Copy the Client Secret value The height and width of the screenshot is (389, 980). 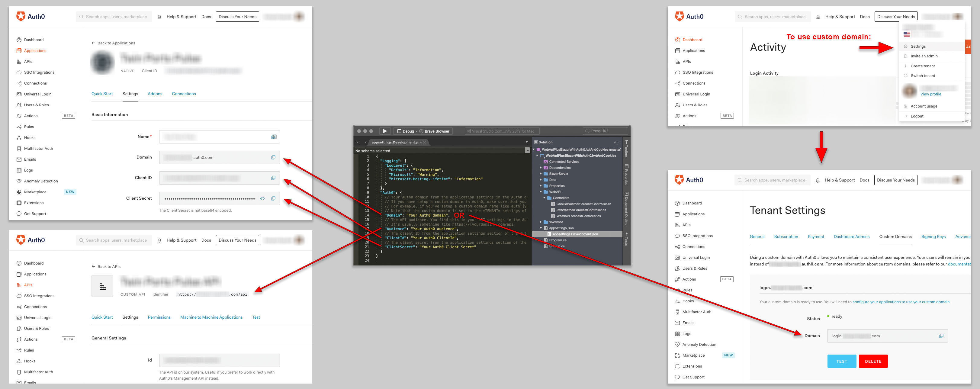click(x=273, y=199)
